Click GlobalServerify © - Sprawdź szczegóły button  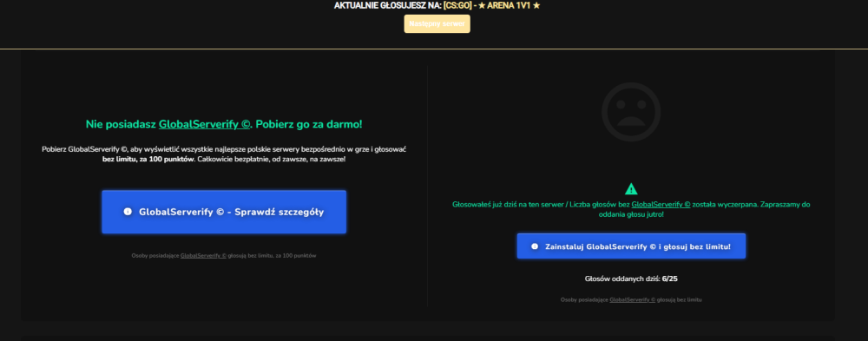[224, 212]
